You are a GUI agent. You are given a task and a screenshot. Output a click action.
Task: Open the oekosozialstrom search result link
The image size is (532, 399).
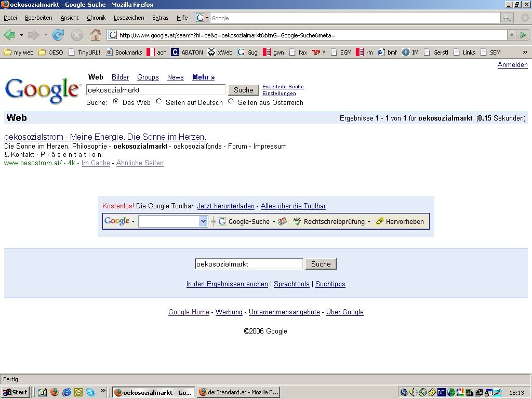(105, 137)
